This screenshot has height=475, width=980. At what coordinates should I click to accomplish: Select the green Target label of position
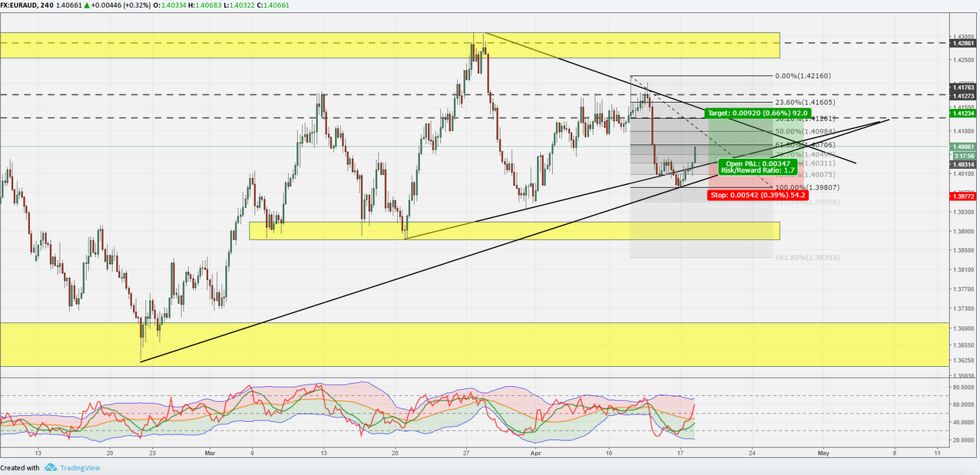tap(737, 113)
